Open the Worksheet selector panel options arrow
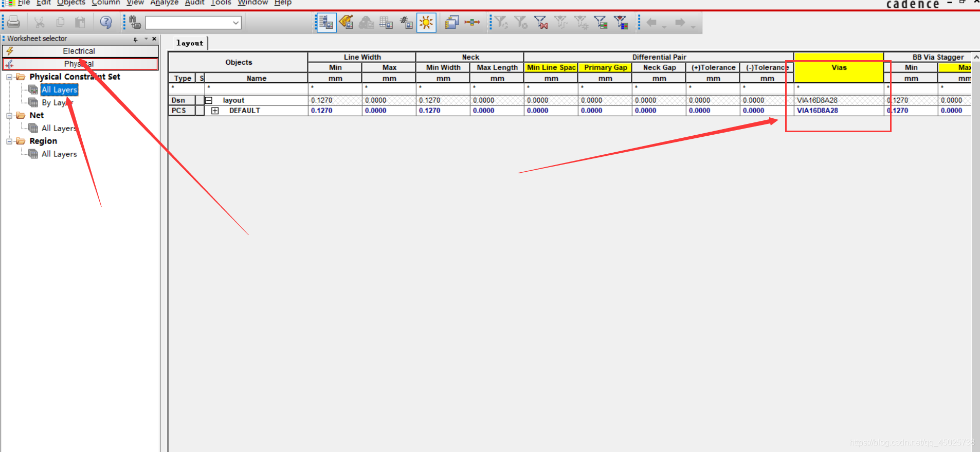The height and width of the screenshot is (452, 980). [x=146, y=39]
